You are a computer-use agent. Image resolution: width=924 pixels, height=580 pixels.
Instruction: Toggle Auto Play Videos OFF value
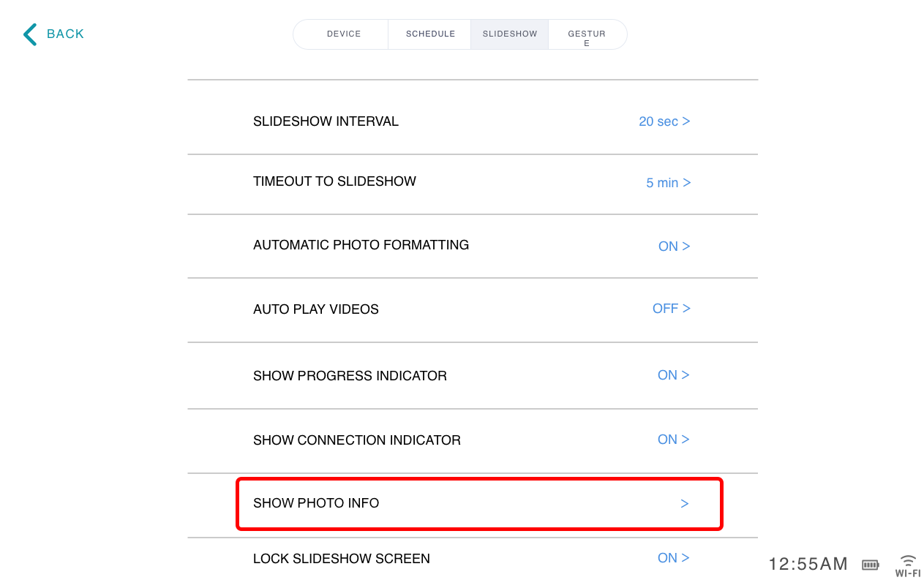pos(671,309)
